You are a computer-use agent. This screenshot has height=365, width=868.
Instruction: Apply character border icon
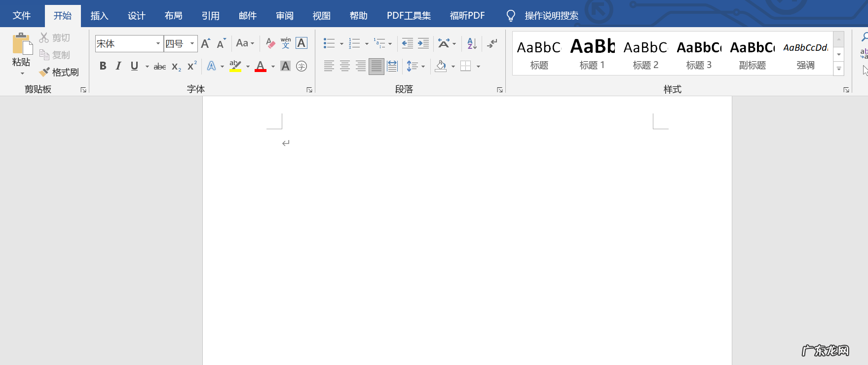pyautogui.click(x=302, y=43)
